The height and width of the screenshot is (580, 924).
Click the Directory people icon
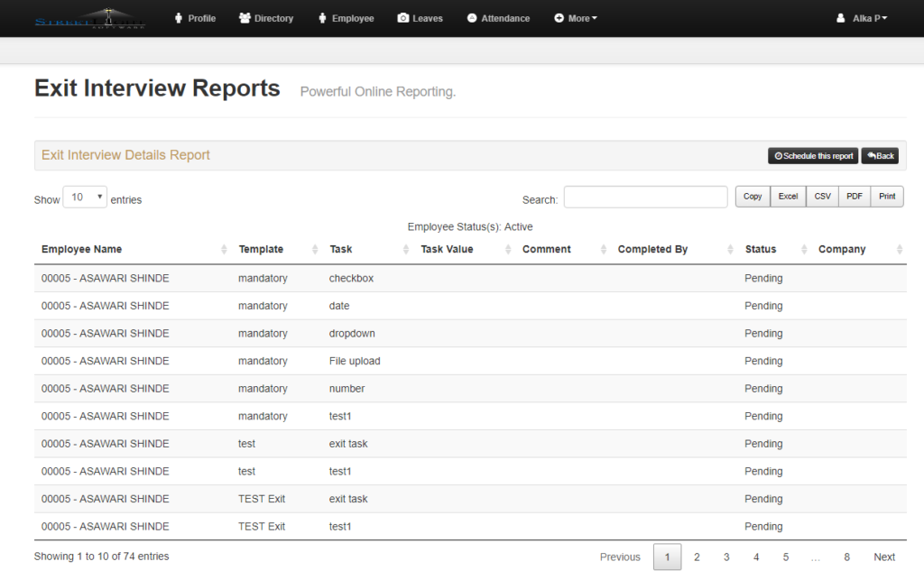(244, 17)
